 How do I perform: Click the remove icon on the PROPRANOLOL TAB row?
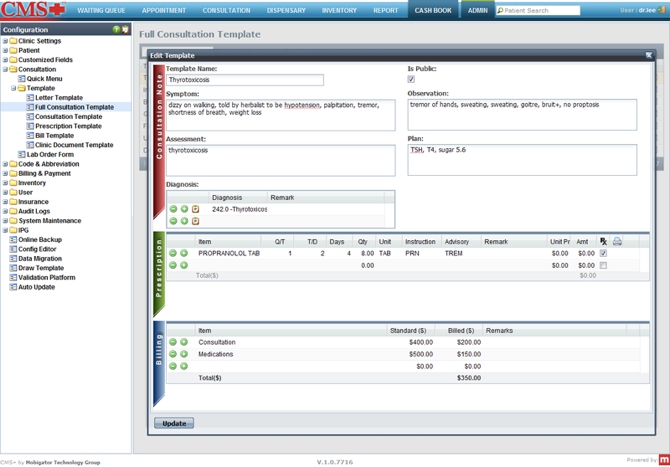tap(173, 254)
